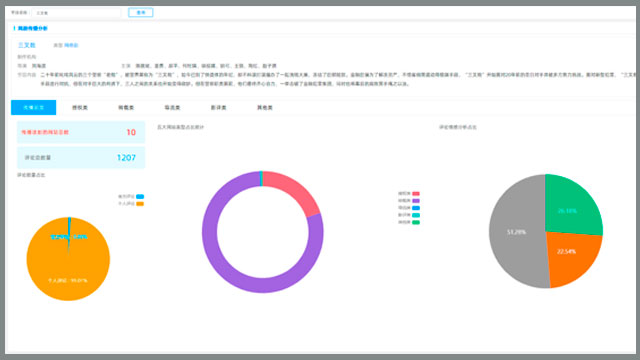Switch to the second category tab
This screenshot has height=360, width=640.
point(80,107)
